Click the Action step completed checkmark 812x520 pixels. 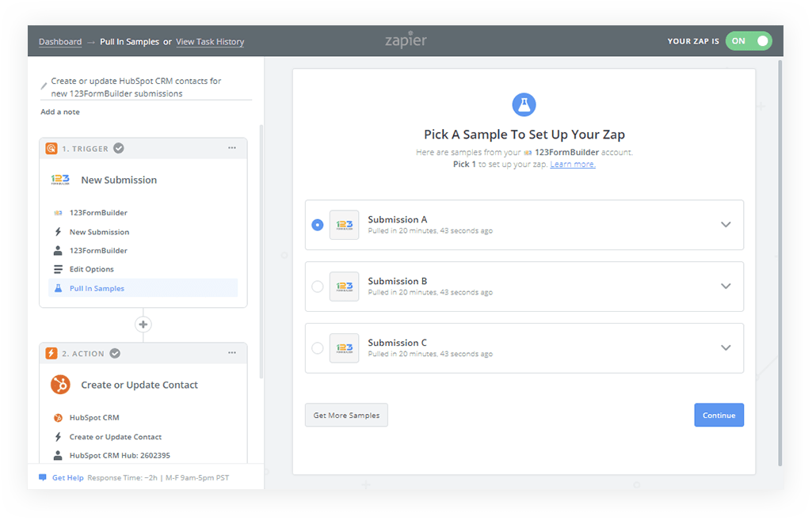pos(115,353)
